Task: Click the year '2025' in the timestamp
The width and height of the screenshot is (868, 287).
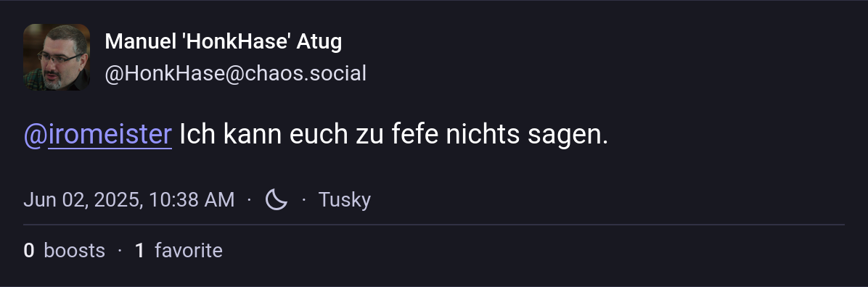Action: 118,200
